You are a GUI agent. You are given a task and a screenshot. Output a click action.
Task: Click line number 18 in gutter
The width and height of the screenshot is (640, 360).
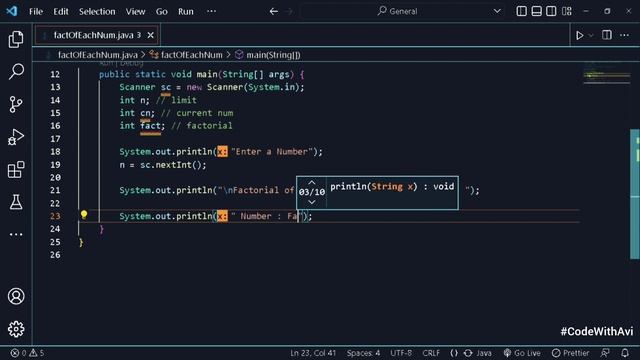(55, 152)
